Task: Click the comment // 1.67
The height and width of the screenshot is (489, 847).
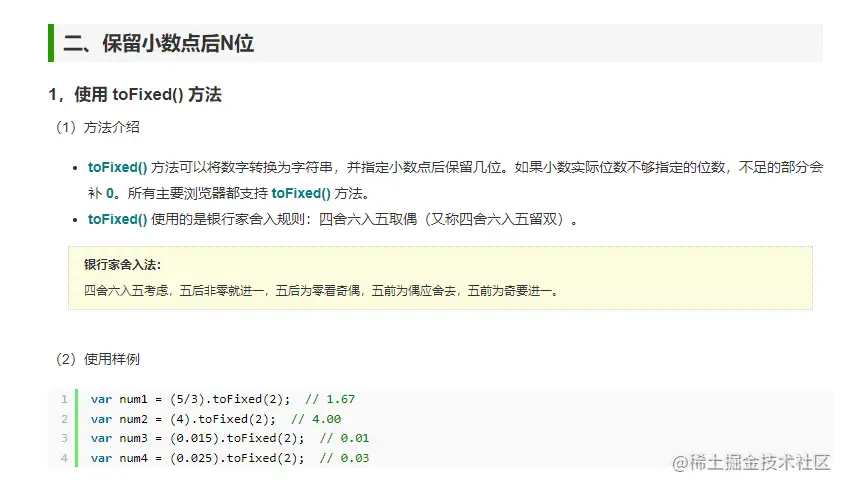Action: tap(330, 399)
